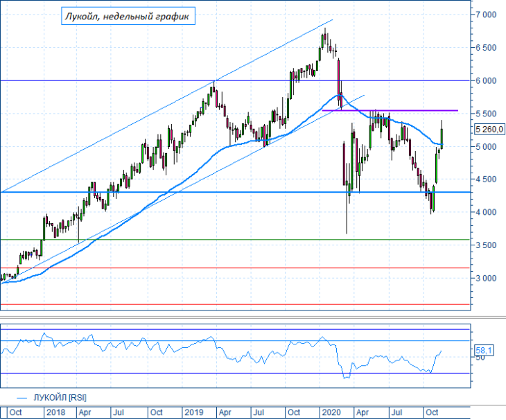
Task: Click the 5 000 price axis label
Action: (486, 147)
